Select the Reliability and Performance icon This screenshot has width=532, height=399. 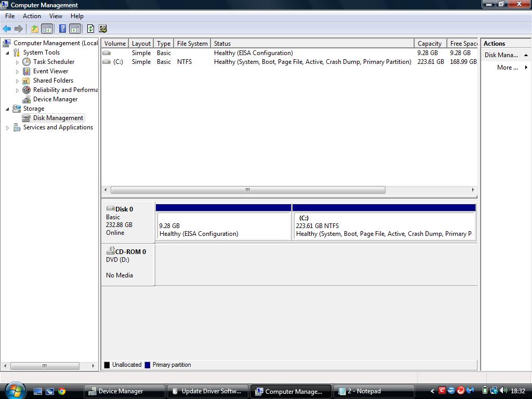pos(26,90)
